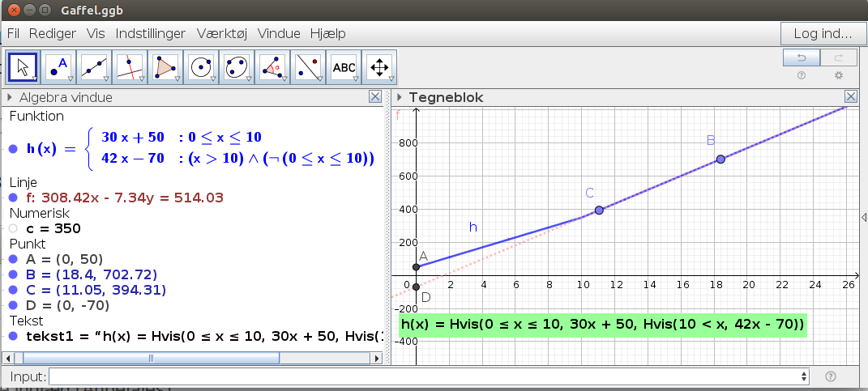Open the help question mark under Undo
This screenshot has height=391, width=868.
801,76
